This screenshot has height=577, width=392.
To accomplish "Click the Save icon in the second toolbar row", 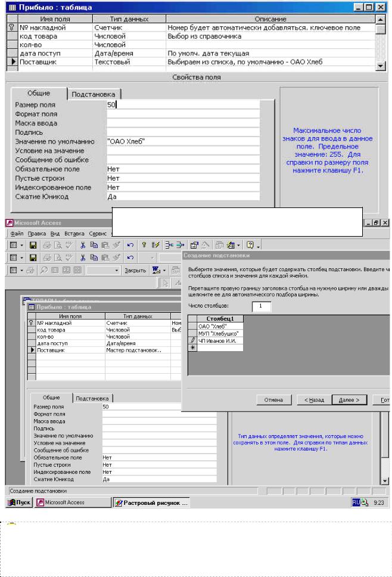I will 33,258.
